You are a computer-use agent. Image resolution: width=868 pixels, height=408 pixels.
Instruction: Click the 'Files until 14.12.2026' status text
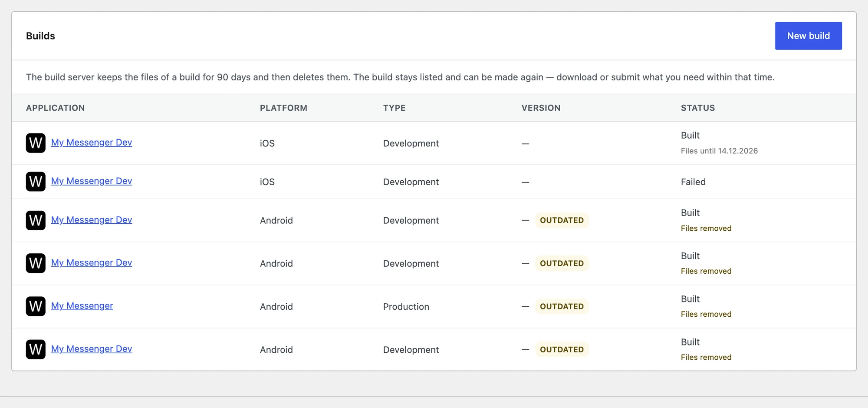tap(719, 151)
